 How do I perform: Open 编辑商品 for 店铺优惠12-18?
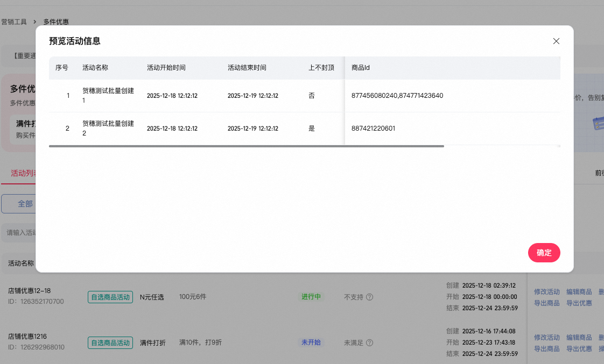(579, 292)
